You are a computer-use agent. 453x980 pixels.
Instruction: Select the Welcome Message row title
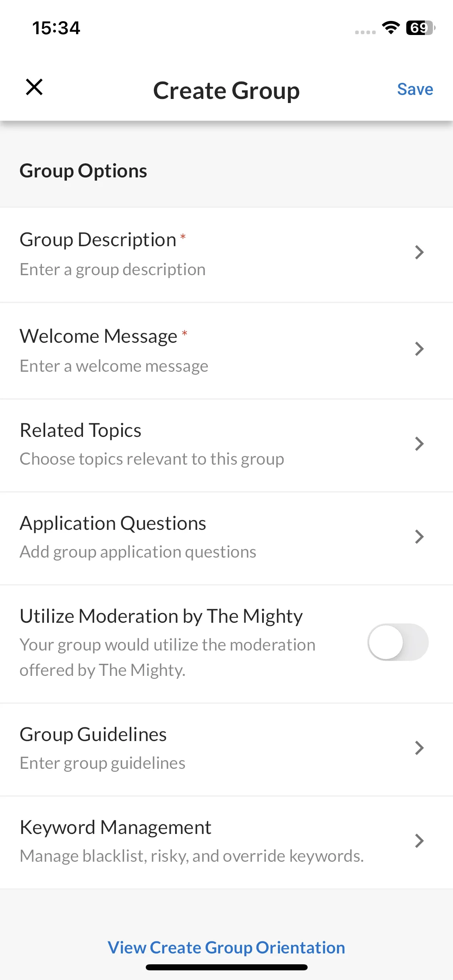pyautogui.click(x=99, y=336)
